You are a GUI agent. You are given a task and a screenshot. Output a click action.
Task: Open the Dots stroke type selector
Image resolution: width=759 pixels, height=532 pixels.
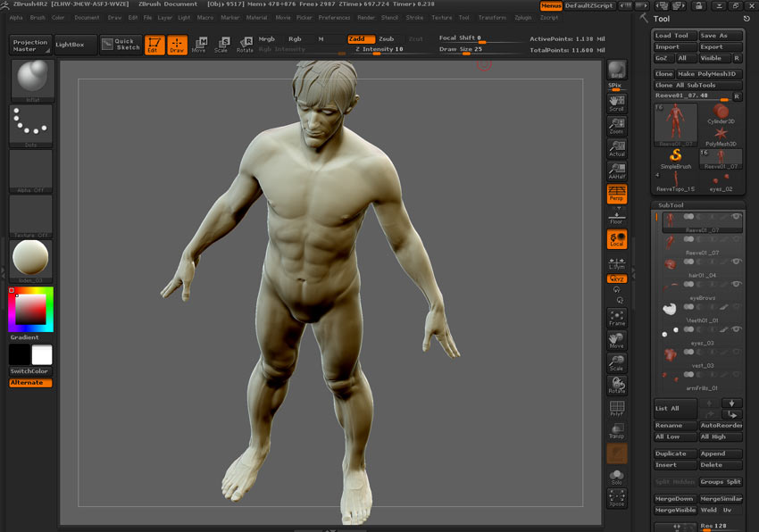tap(31, 127)
